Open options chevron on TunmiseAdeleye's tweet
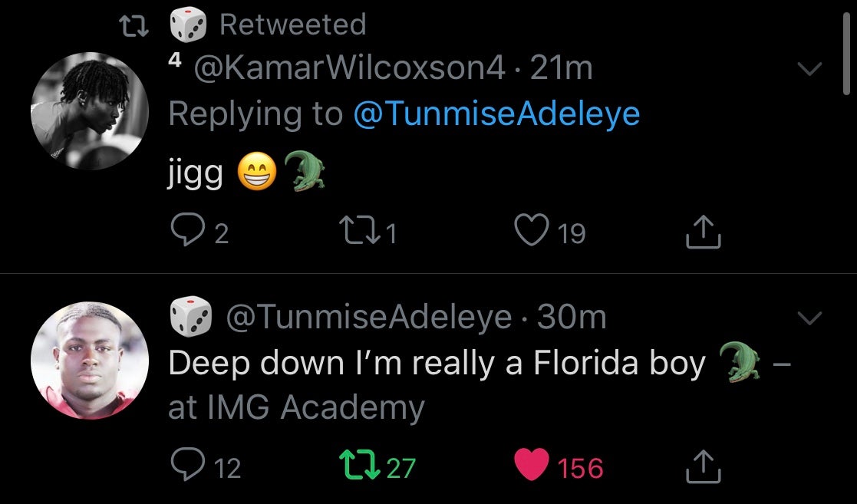Screen dimensions: 857x504 click(x=810, y=317)
